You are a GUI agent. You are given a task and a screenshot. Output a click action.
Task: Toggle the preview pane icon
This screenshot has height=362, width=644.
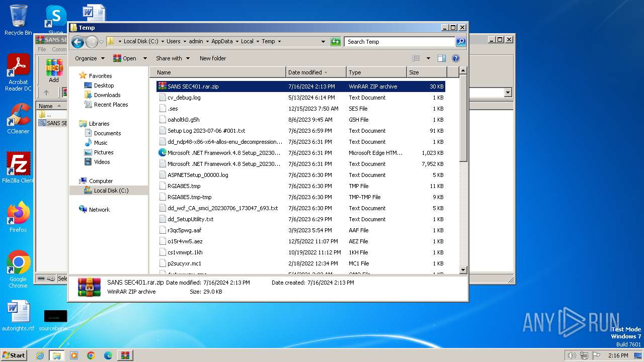click(x=441, y=58)
